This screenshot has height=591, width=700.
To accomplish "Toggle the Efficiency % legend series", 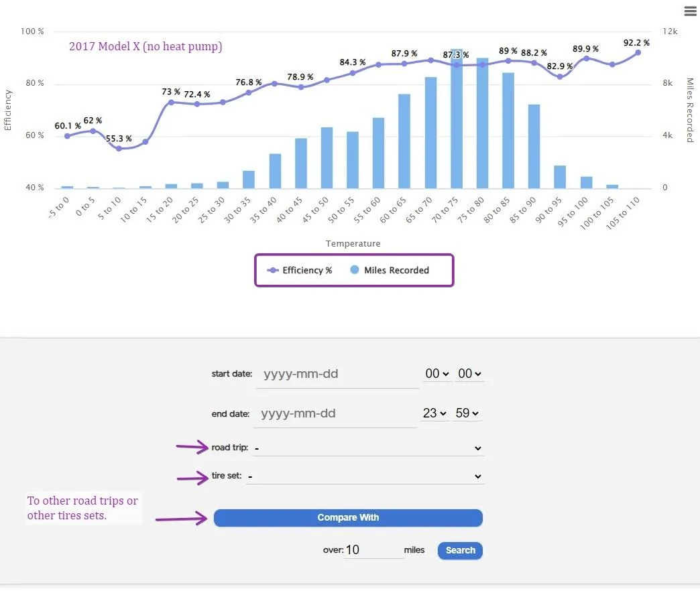I will pos(300,270).
